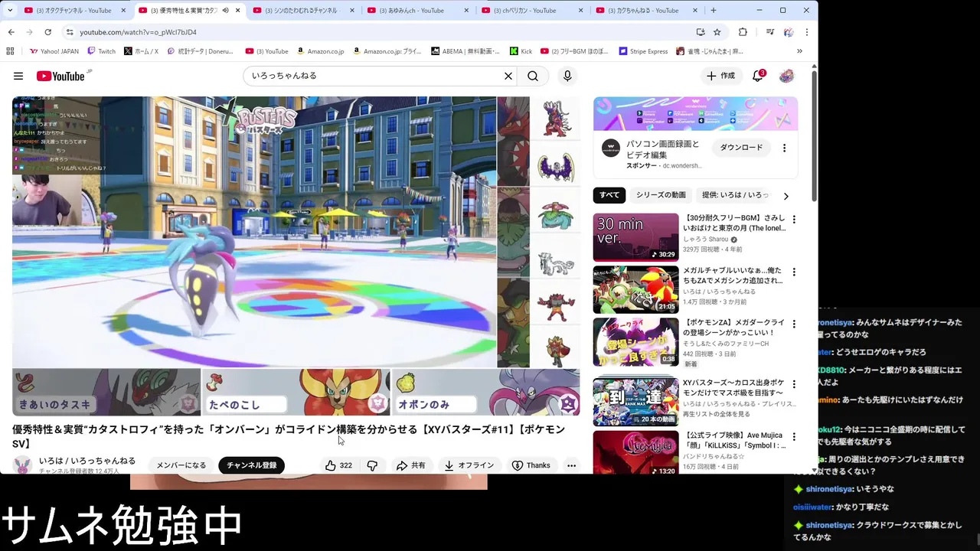
Task: Open options for メガルチャブル video
Action: pyautogui.click(x=794, y=272)
